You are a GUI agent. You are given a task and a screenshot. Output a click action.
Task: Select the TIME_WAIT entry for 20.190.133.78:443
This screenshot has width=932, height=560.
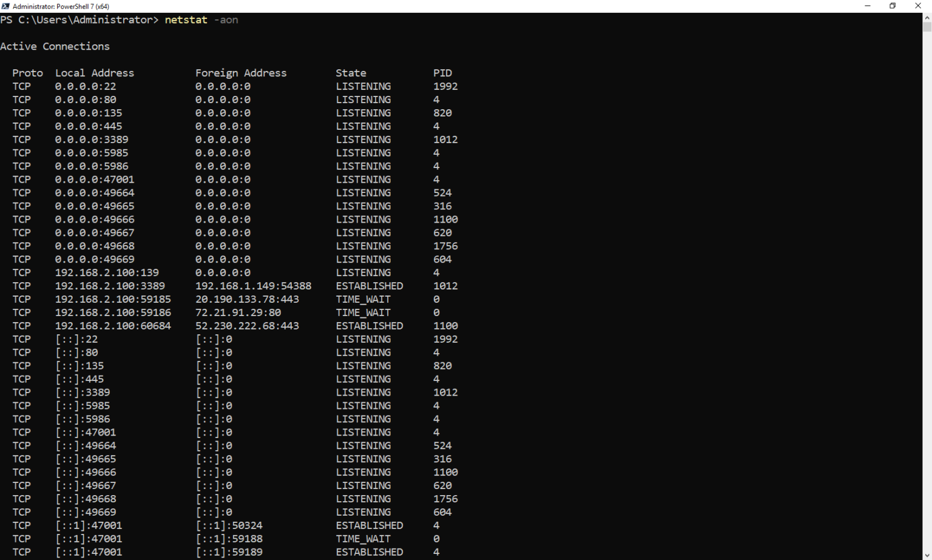(363, 299)
